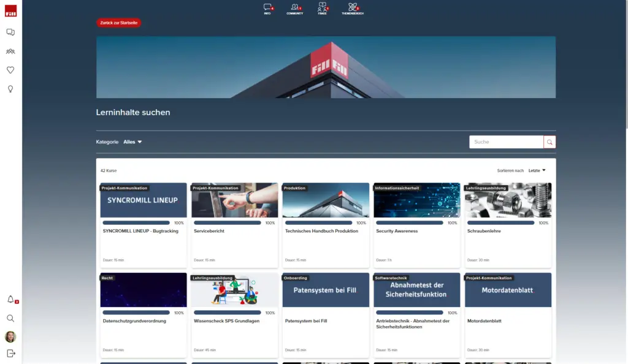This screenshot has height=364, width=628.
Task: Click the Schraubenlehre course title
Action: tap(484, 231)
